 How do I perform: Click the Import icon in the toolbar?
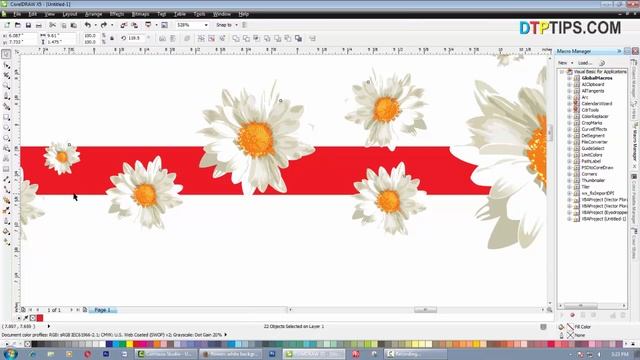click(x=123, y=25)
